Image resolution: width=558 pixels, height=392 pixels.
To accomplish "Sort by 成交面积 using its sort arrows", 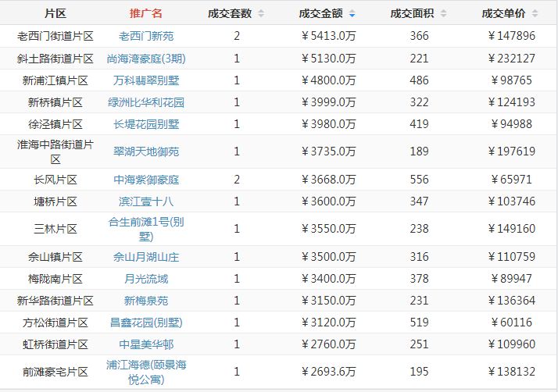I will point(443,13).
